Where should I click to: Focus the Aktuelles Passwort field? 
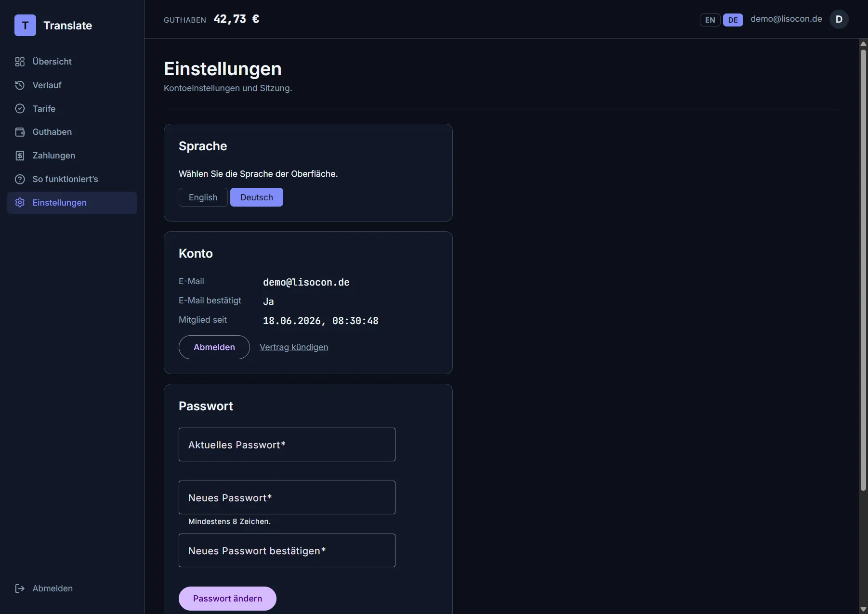point(287,444)
